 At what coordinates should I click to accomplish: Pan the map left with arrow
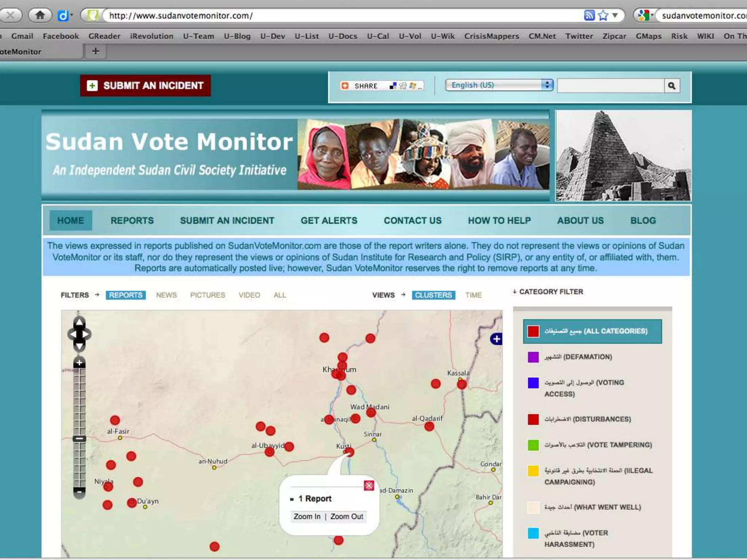(73, 334)
